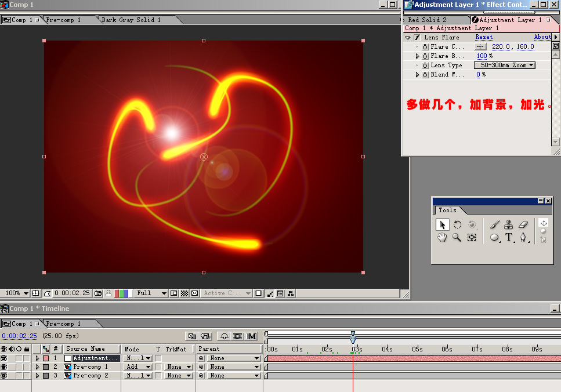This screenshot has height=392, width=561.
Task: Click the Flare Center stopwatch
Action: tap(425, 47)
